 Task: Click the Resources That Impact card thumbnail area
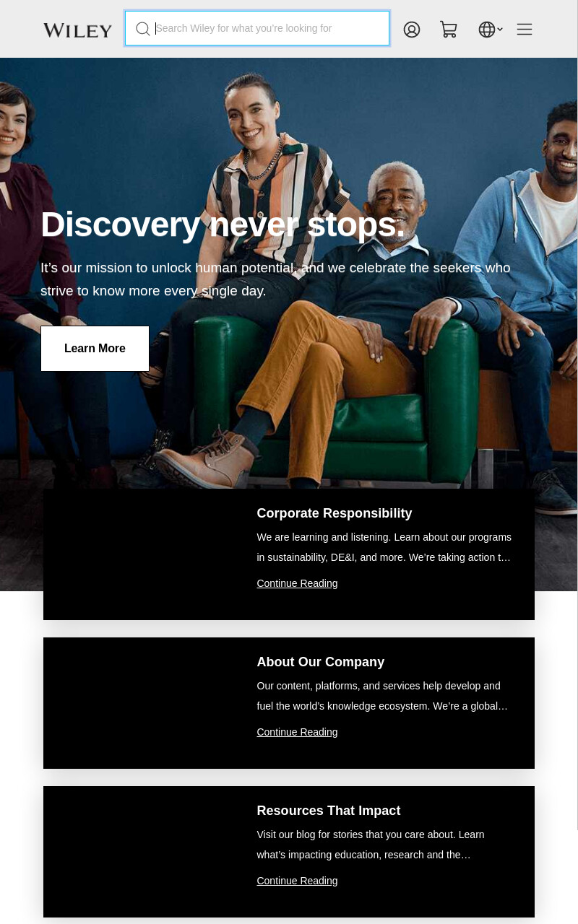142,852
